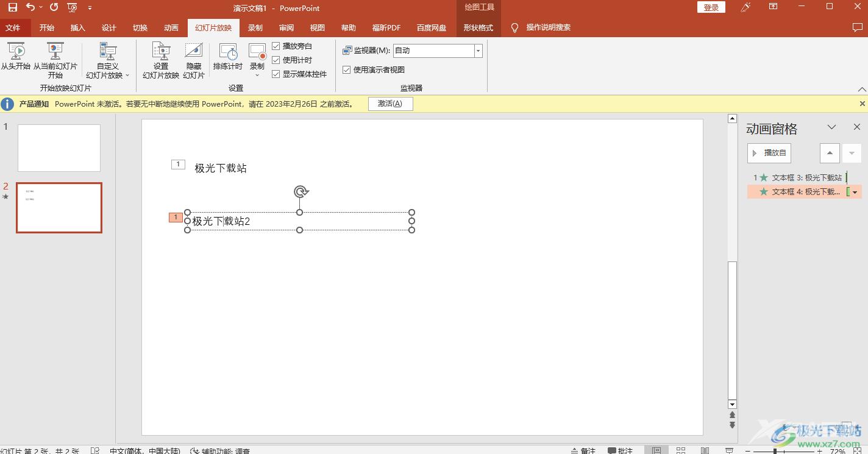The height and width of the screenshot is (454, 868).
Task: Move animation earlier with the up arrow
Action: coord(830,153)
